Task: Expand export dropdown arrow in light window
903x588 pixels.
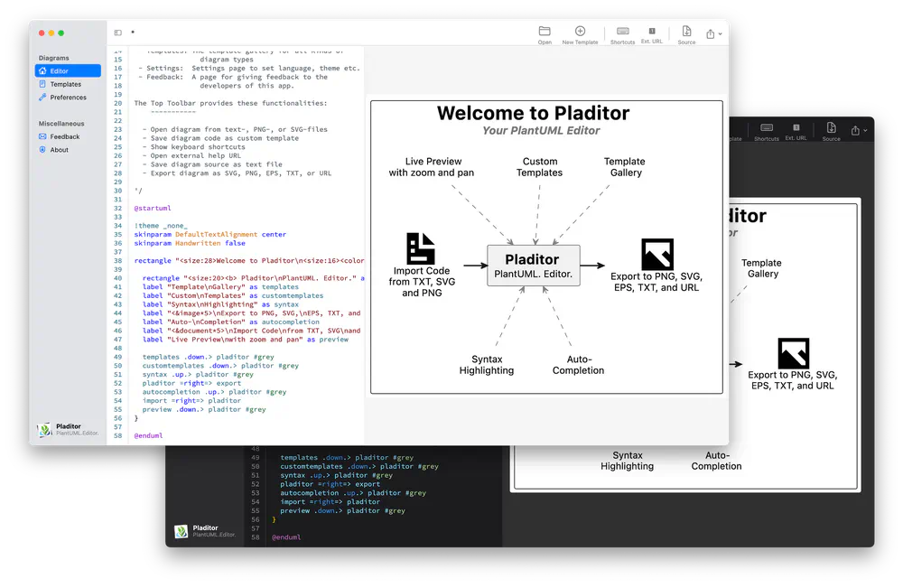Action: [720, 34]
